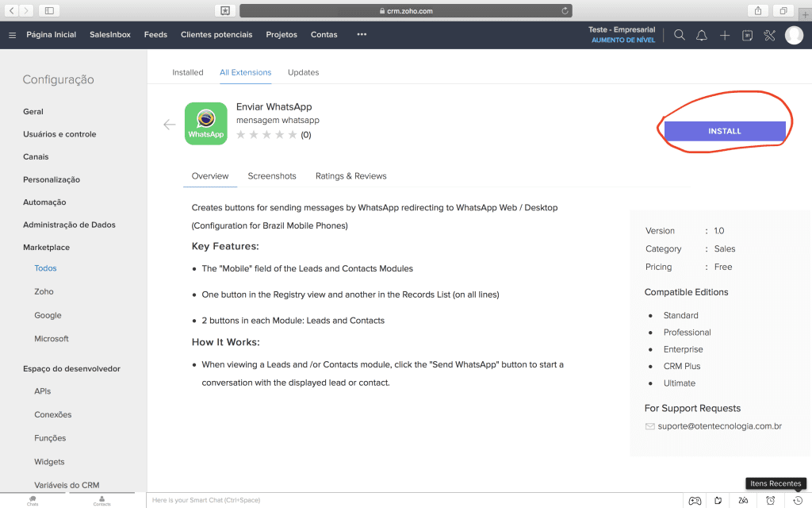Click the plus icon to create record
The height and width of the screenshot is (508, 812).
(x=725, y=35)
